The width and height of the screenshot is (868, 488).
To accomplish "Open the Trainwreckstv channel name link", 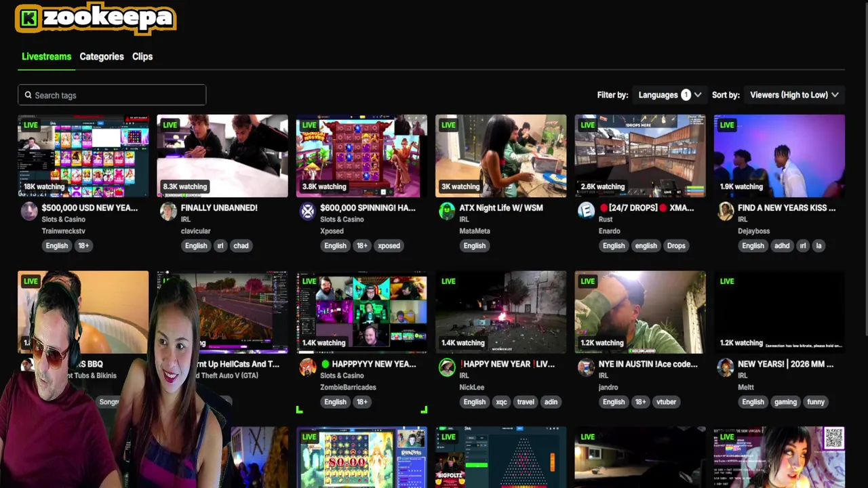I will (x=62, y=231).
